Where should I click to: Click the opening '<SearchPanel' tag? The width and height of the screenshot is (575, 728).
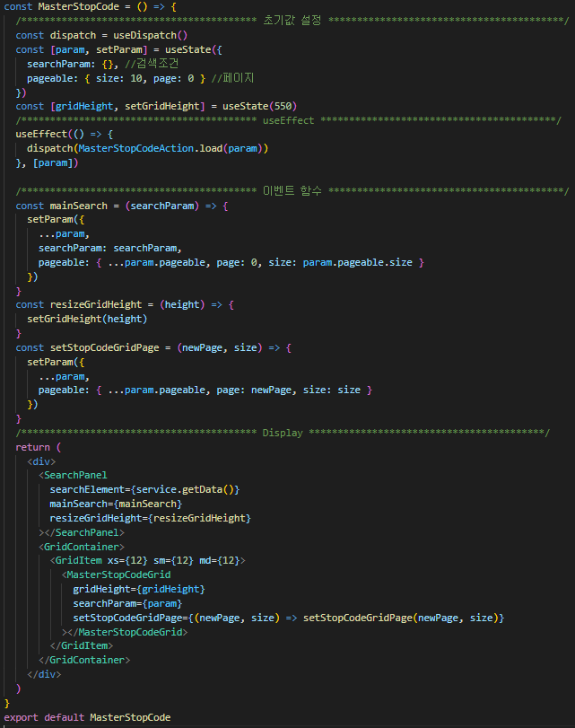(x=73, y=476)
